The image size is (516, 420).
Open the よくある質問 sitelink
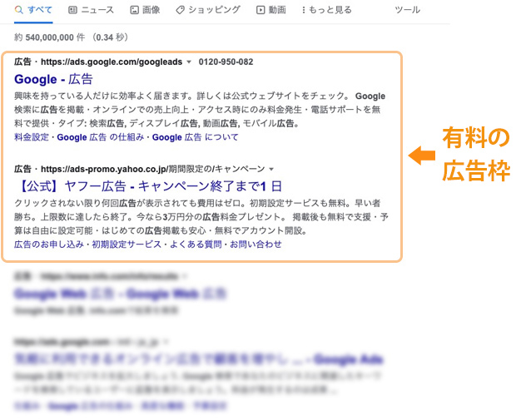coord(196,245)
